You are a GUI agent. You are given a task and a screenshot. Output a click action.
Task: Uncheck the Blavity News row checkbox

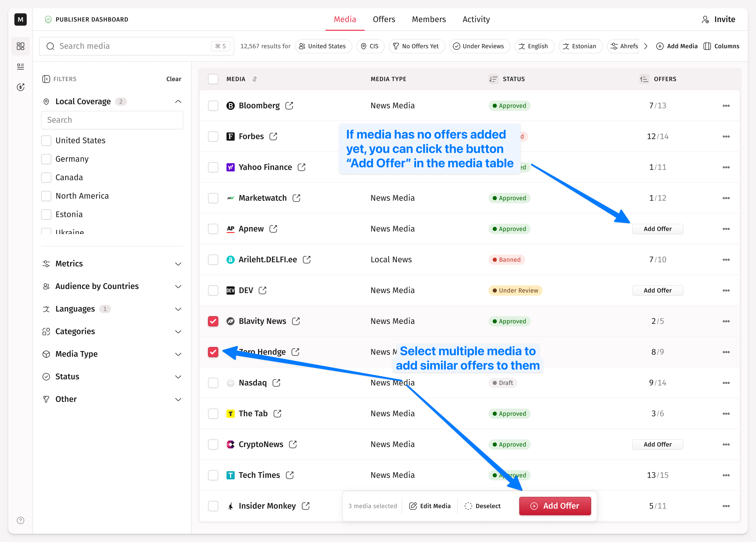point(213,321)
